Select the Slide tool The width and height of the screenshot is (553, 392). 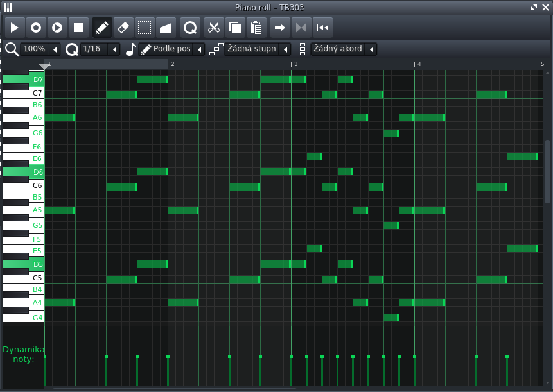point(166,27)
